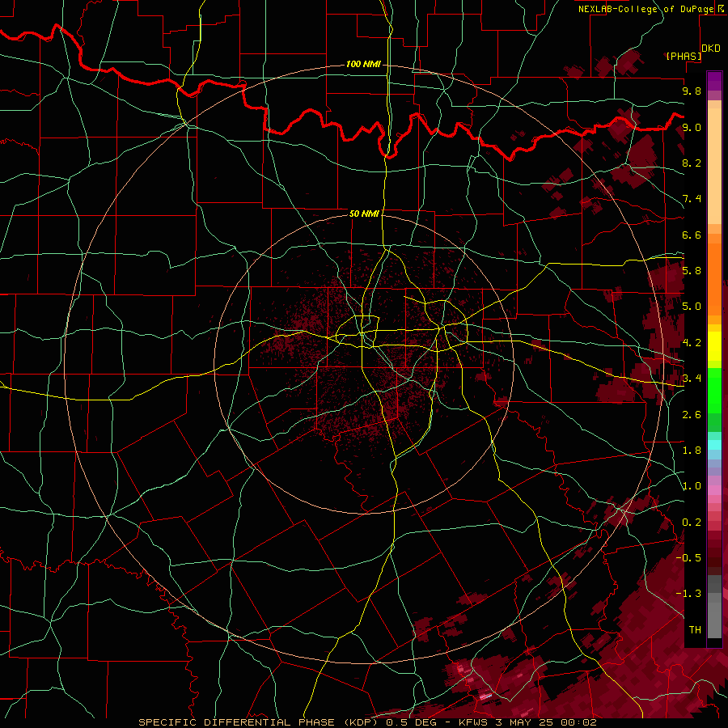Image resolution: width=728 pixels, height=728 pixels.
Task: Click the 9.8 value on the color scale
Action: [692, 91]
